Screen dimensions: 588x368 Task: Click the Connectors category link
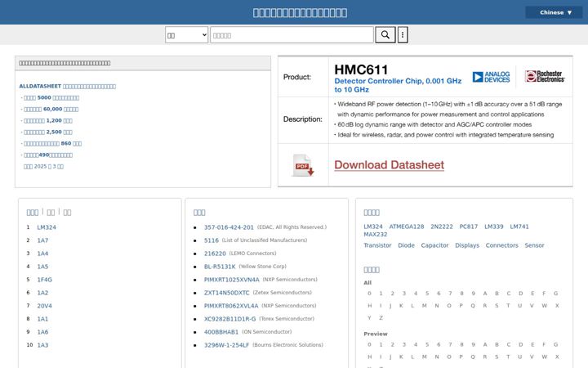(x=501, y=245)
